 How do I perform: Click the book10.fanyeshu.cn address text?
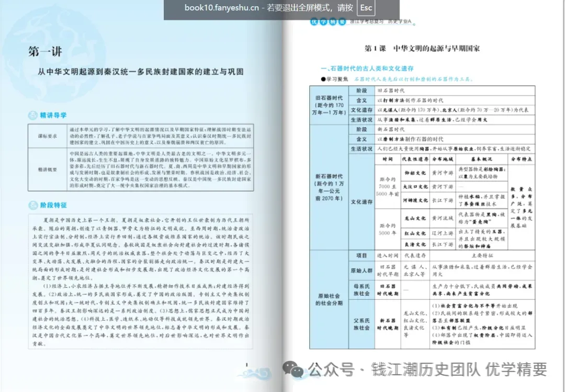coord(222,7)
